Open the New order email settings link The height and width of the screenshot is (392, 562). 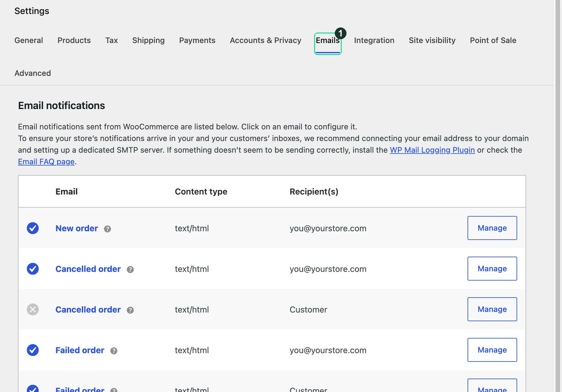[77, 228]
